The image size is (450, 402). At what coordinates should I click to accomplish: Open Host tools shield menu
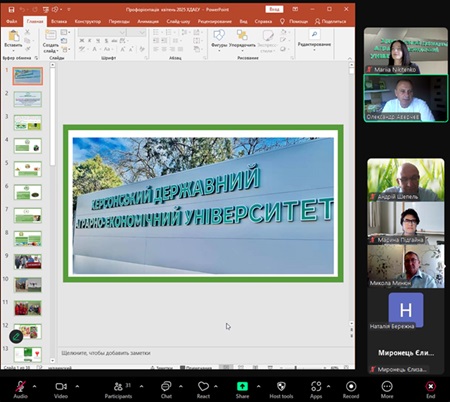[281, 389]
